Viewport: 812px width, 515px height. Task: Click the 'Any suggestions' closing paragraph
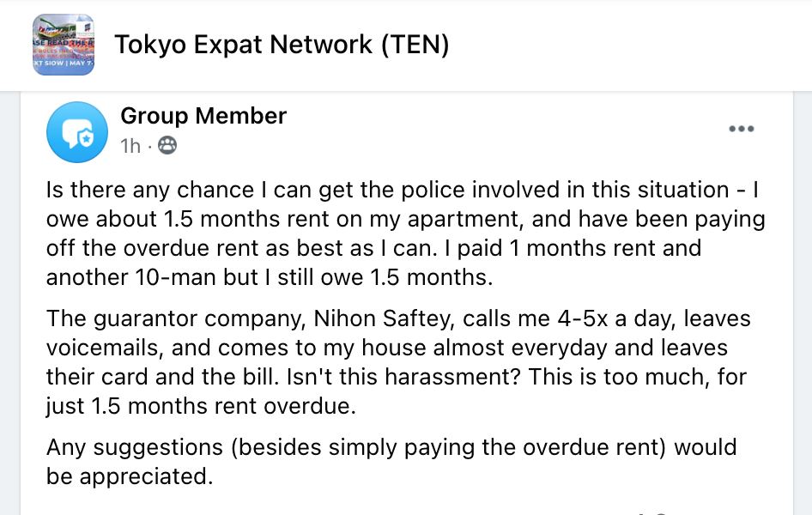391,461
